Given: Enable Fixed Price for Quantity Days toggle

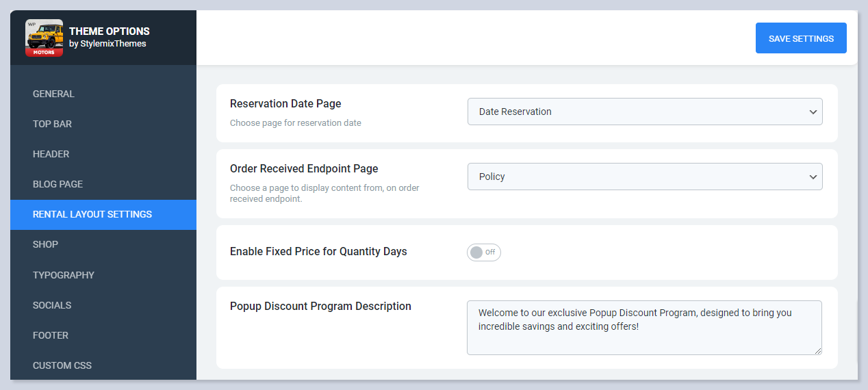Looking at the screenshot, I should [483, 252].
